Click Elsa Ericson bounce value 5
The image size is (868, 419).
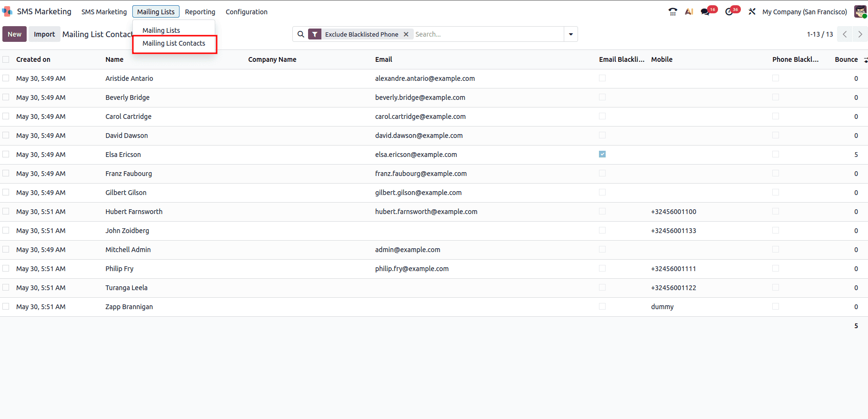coord(856,155)
